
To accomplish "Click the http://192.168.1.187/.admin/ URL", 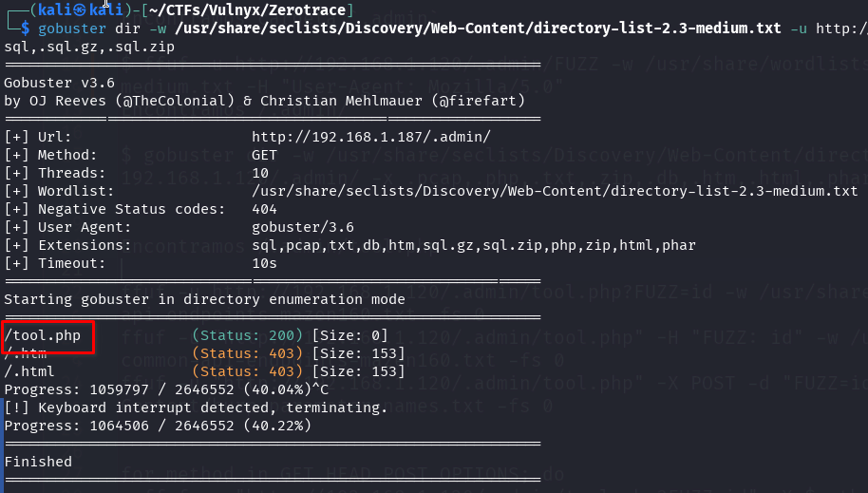I will (x=371, y=137).
